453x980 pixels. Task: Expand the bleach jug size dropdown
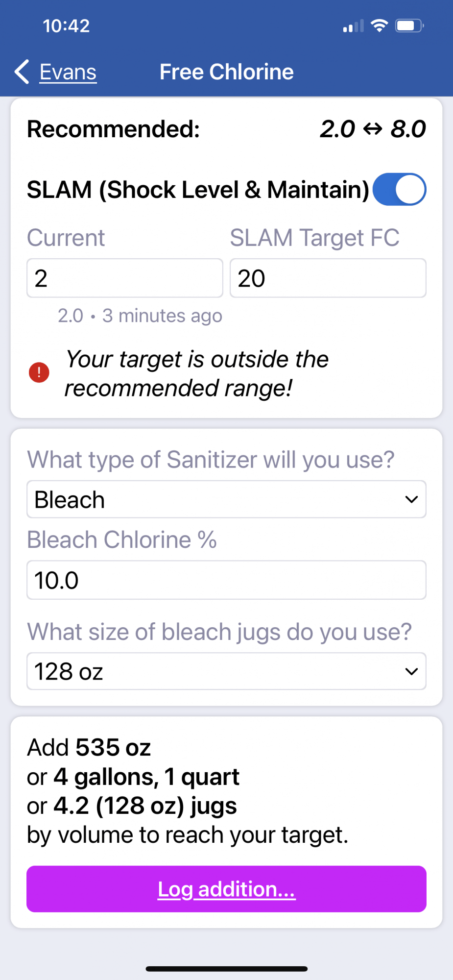[226, 671]
